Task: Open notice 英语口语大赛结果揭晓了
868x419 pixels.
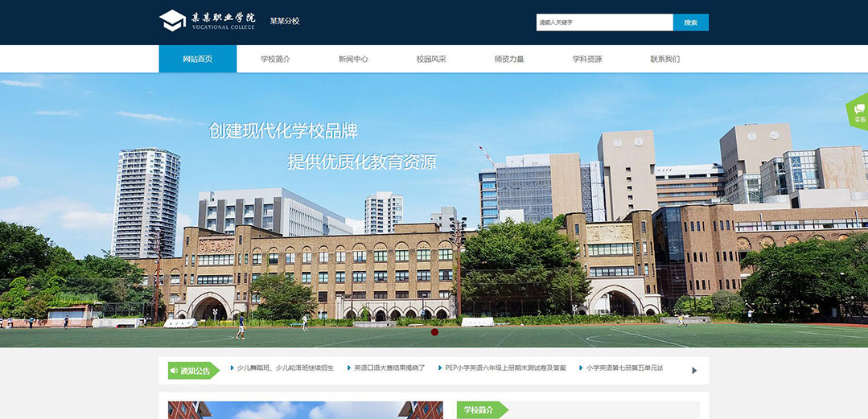Action: [x=389, y=368]
